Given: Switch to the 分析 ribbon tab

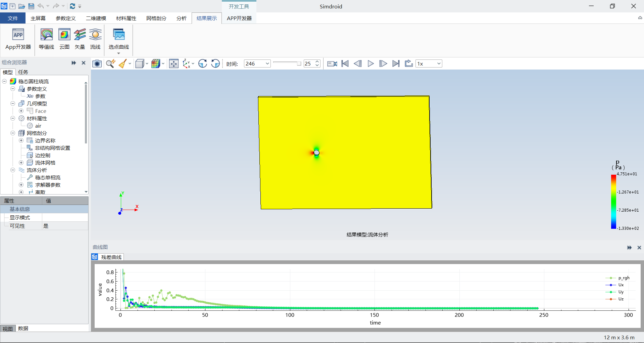Looking at the screenshot, I should pyautogui.click(x=182, y=18).
